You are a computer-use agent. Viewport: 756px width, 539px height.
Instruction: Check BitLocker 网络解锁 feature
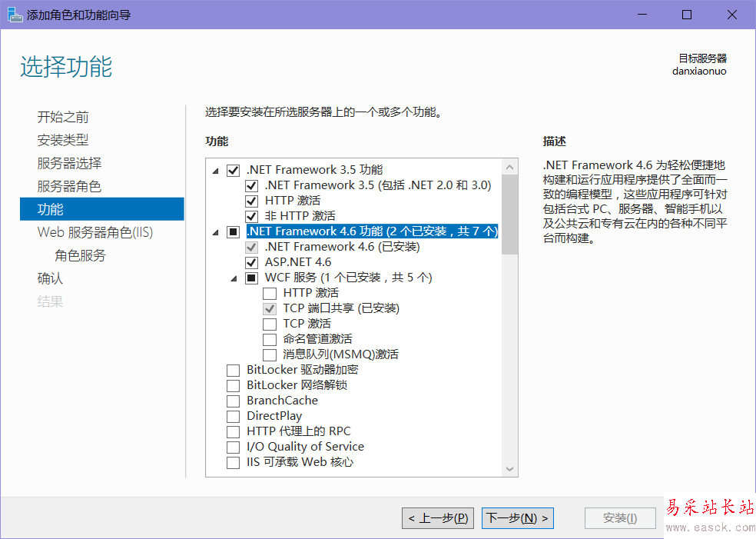click(234, 385)
